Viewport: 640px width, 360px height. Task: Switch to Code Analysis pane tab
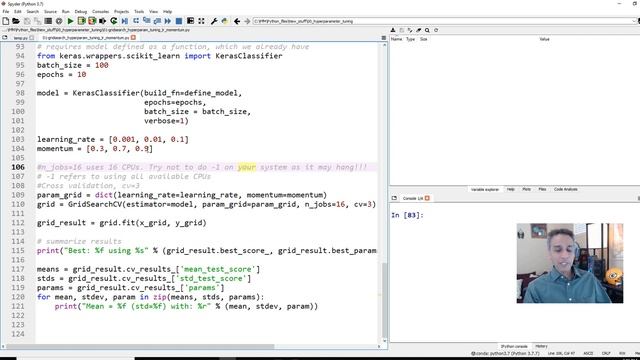[x=566, y=189]
